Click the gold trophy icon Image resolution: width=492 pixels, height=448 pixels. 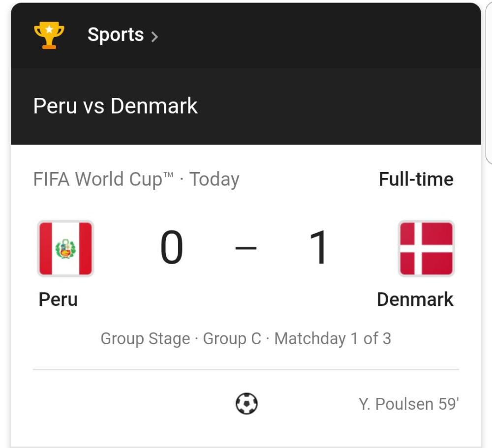pos(49,35)
